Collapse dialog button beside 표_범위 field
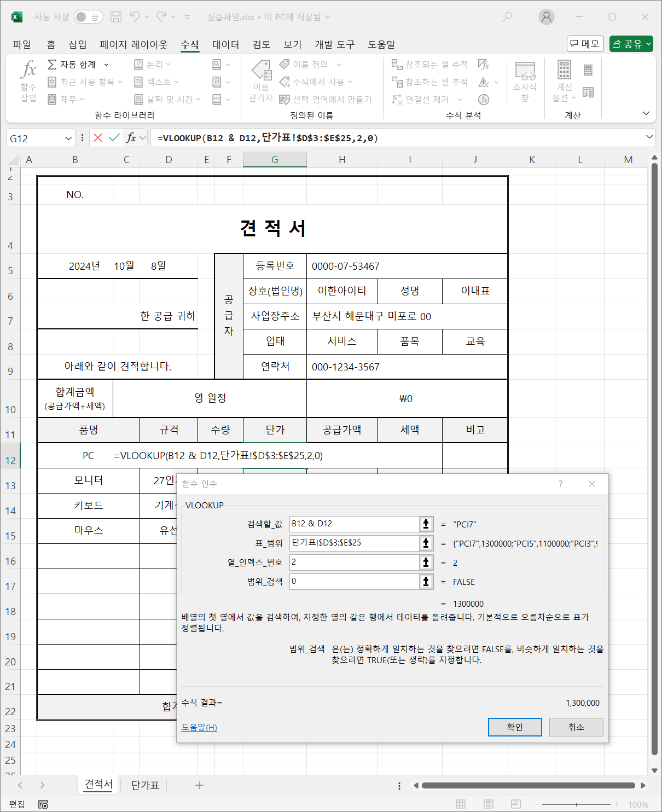The height and width of the screenshot is (812, 662). coord(426,543)
